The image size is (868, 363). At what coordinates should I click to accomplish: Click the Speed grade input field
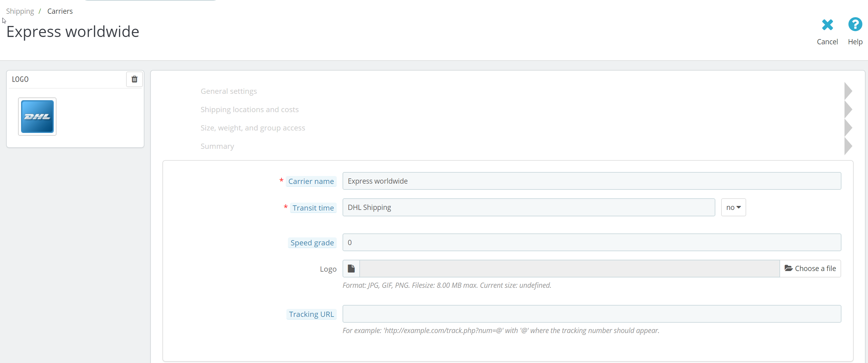pyautogui.click(x=591, y=243)
